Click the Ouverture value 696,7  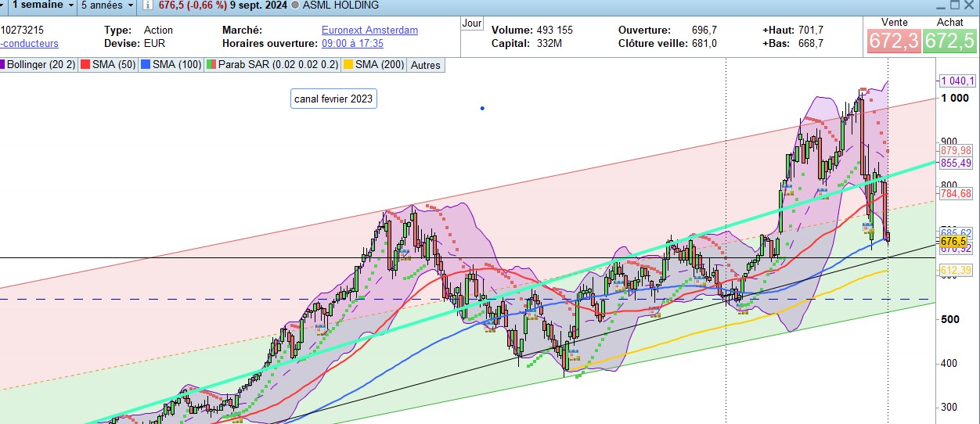pyautogui.click(x=704, y=30)
